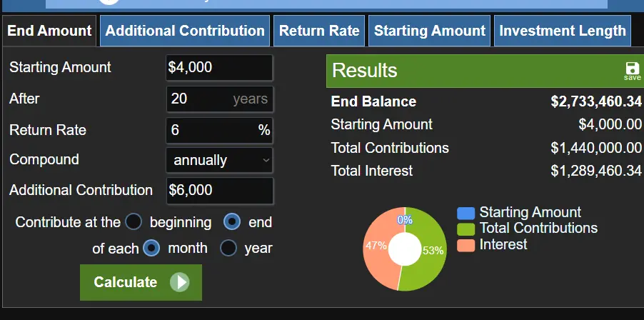
Task: Focus the Starting Amount input field
Action: coord(219,68)
